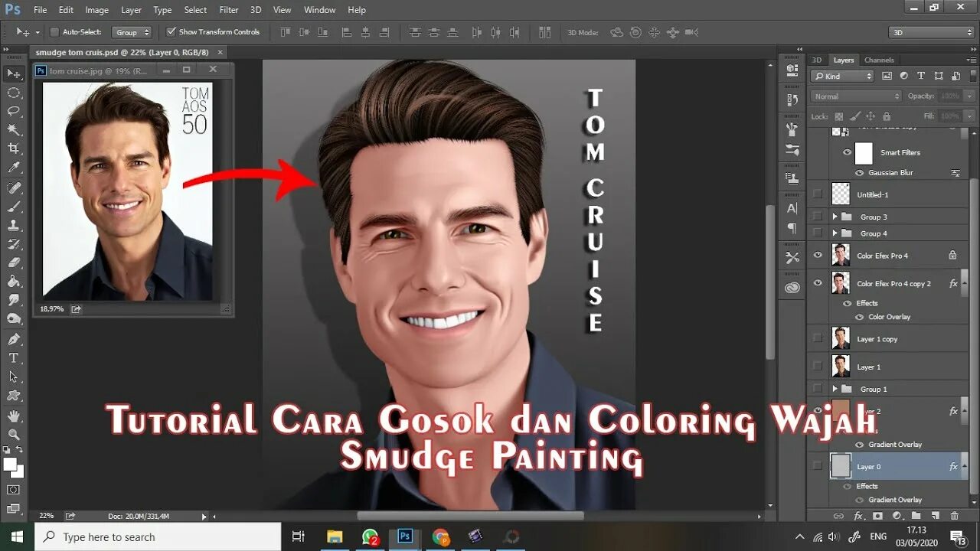The image size is (980, 551).
Task: Select the Pen tool
Action: tap(14, 339)
